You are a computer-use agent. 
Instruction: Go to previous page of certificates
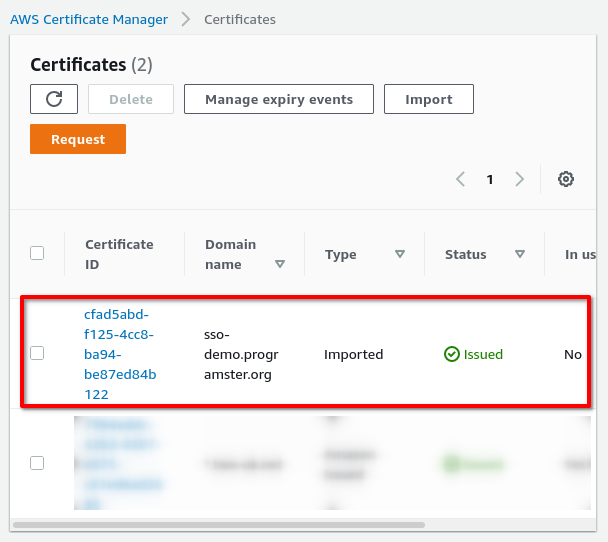point(460,179)
